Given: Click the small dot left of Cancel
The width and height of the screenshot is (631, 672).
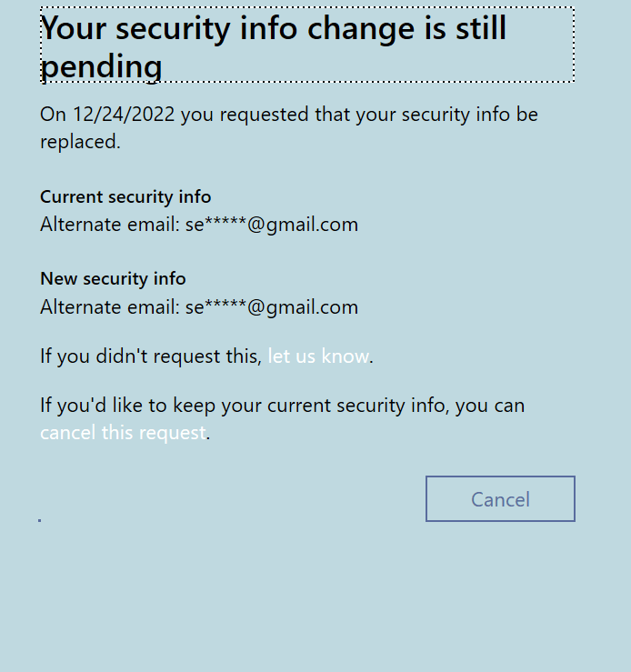Looking at the screenshot, I should (x=39, y=520).
